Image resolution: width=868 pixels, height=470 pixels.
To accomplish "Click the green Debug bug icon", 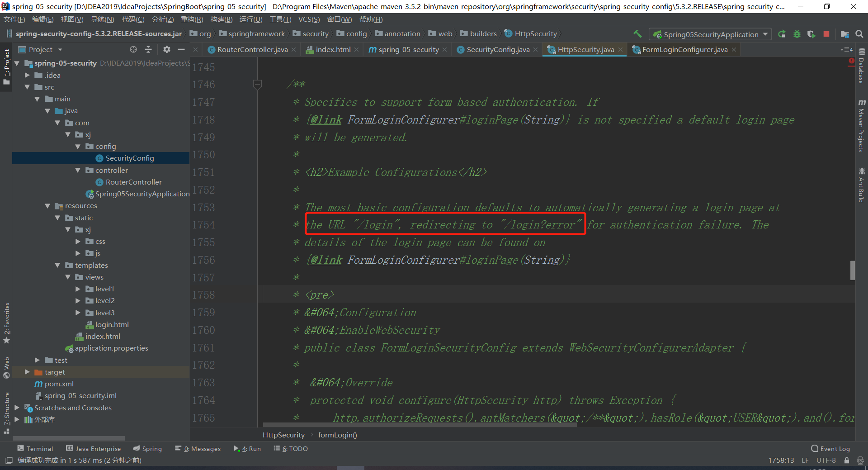I will (797, 34).
